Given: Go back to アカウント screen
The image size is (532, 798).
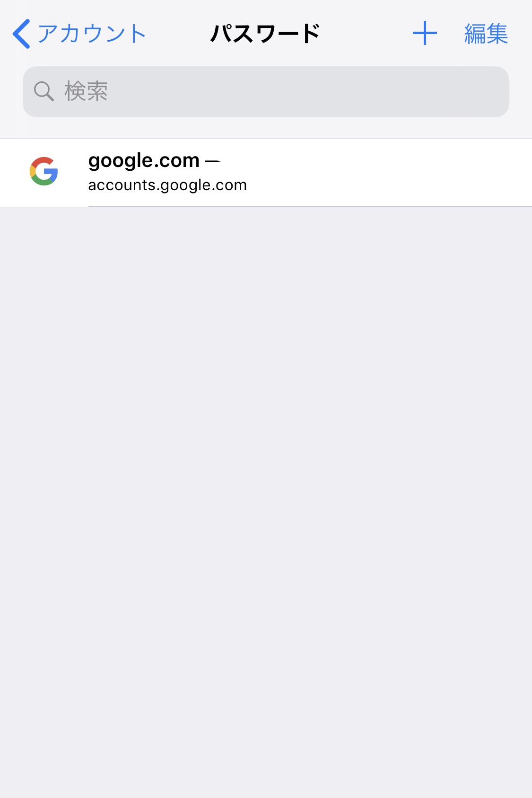Looking at the screenshot, I should pos(79,34).
